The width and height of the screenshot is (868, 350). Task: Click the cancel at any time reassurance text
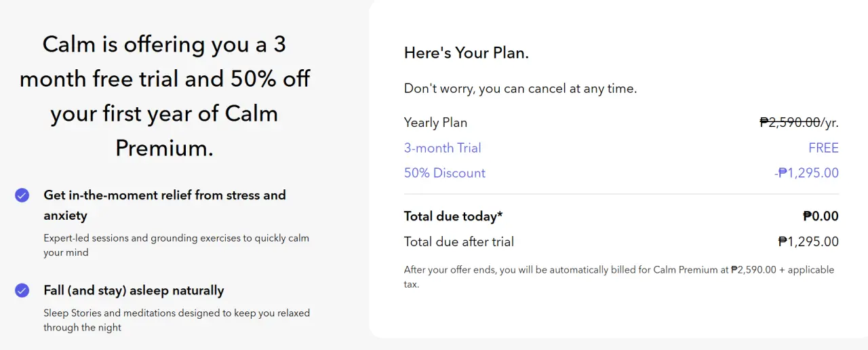point(520,89)
